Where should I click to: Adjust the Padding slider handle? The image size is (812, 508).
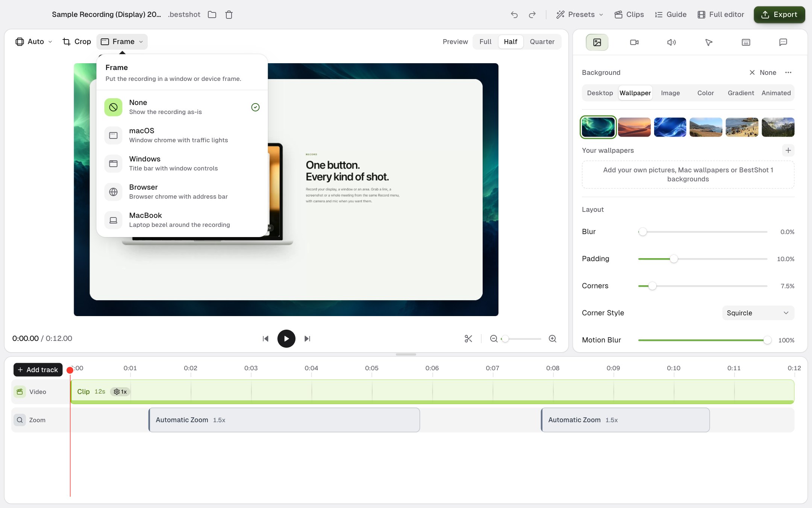674,259
